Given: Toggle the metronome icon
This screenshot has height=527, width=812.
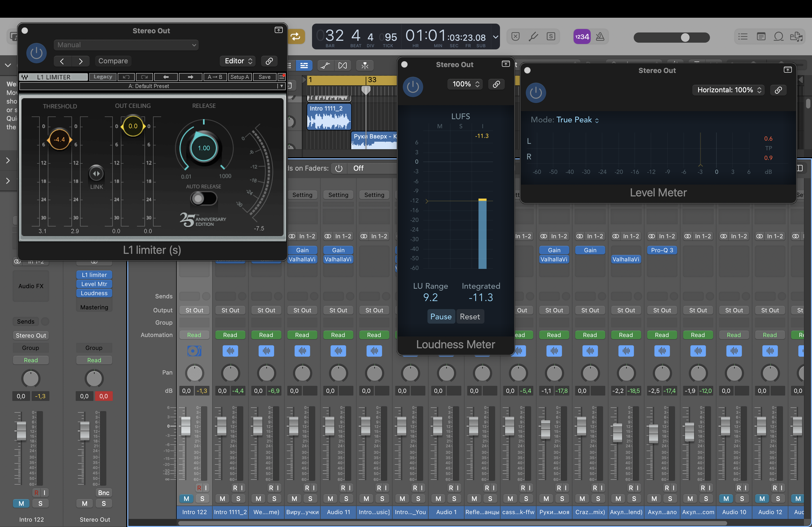Looking at the screenshot, I should click(600, 36).
